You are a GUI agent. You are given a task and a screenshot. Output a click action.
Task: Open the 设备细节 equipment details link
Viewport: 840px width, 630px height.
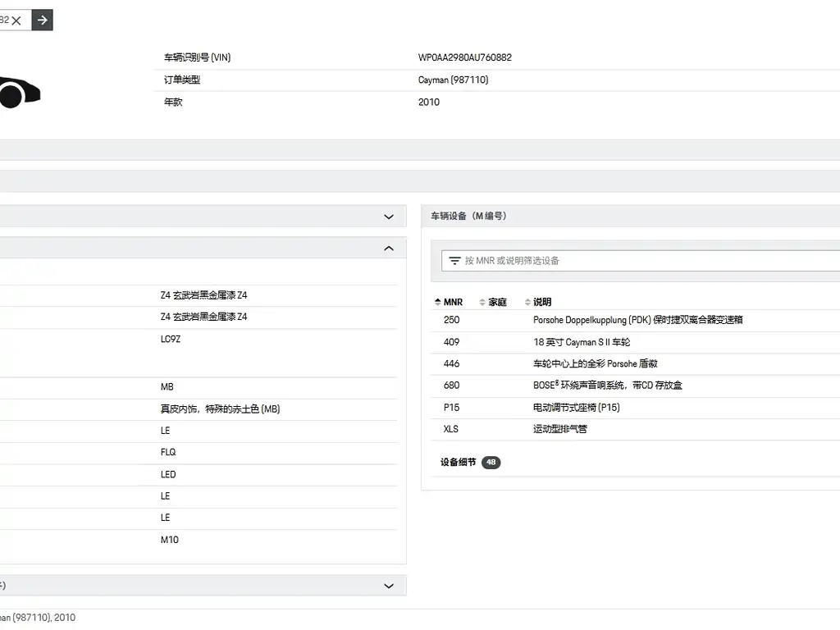[458, 463]
